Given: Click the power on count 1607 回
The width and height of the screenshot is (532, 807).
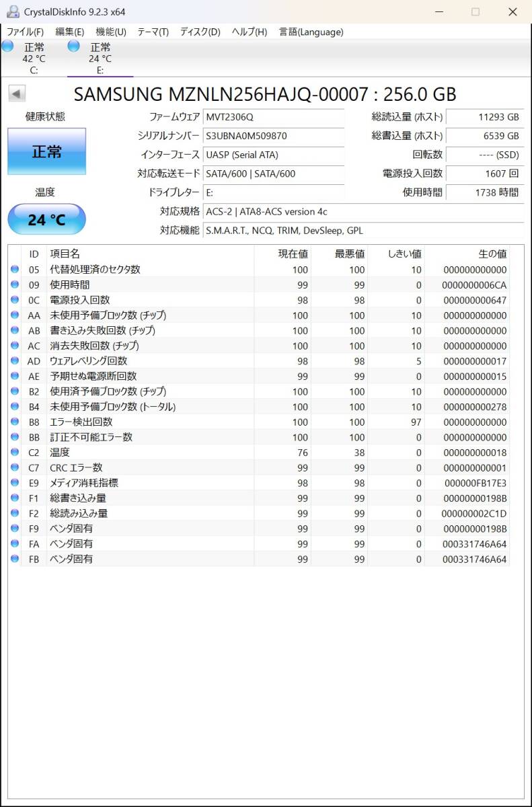Looking at the screenshot, I should 484,174.
